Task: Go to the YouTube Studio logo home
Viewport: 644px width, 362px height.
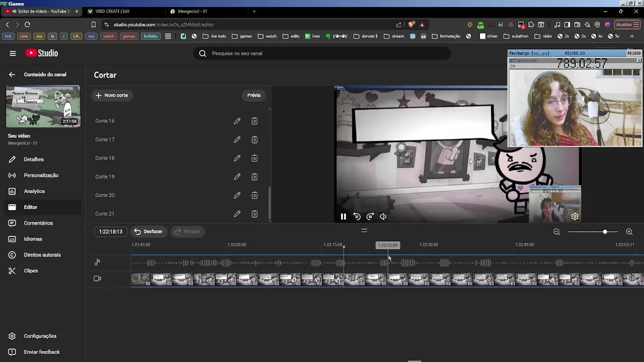Action: [x=42, y=53]
